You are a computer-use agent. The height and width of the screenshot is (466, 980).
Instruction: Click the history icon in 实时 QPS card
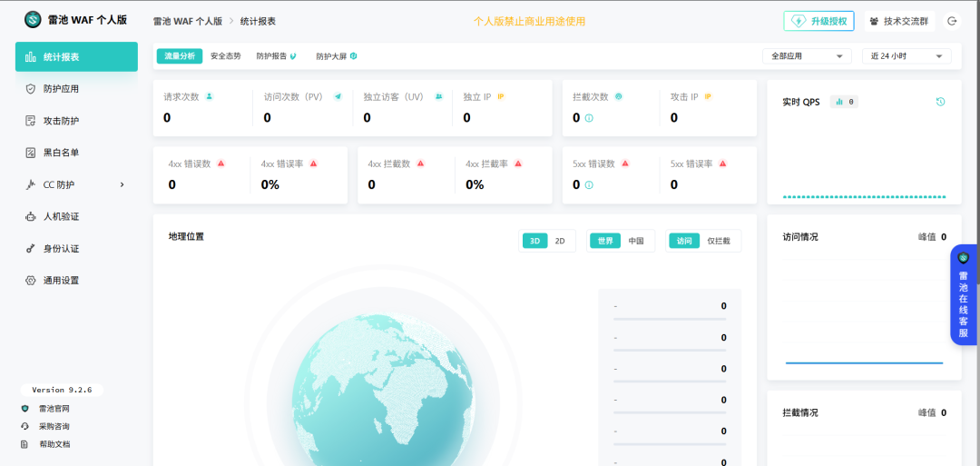coord(941,102)
